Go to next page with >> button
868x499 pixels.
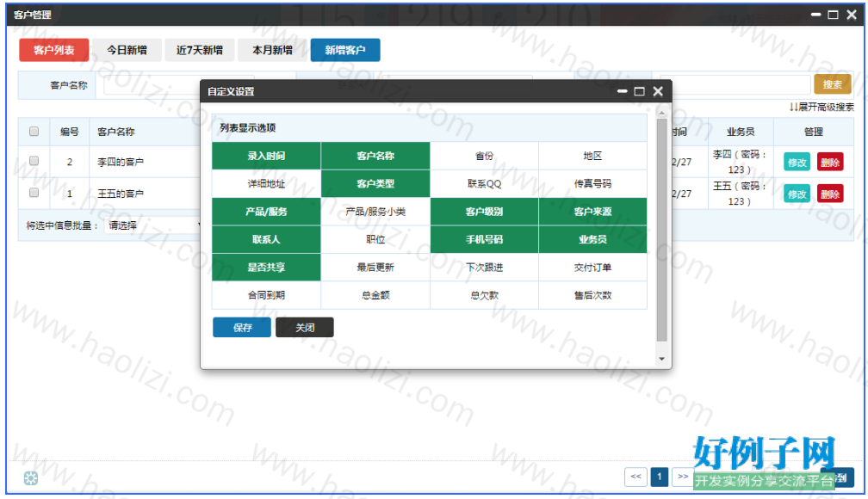(x=683, y=477)
